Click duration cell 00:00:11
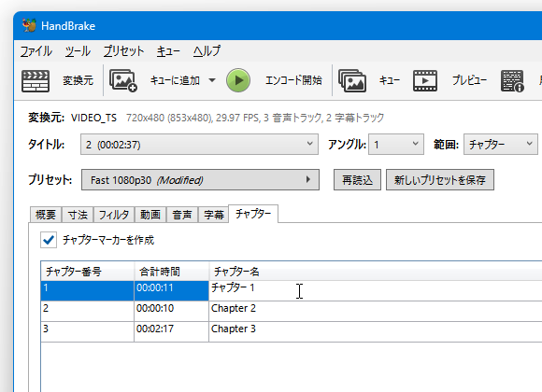Screen dimensions: 542x392 coord(171,291)
